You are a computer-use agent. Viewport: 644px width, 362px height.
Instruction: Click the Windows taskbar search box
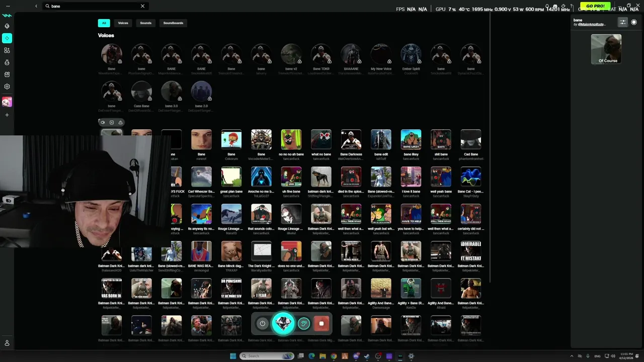[267, 356]
